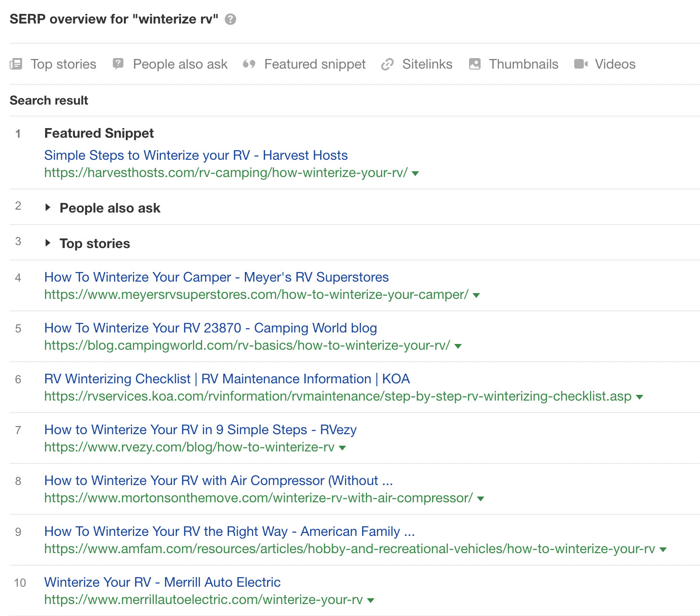Click the Videos camera icon
The height and width of the screenshot is (616, 700).
click(581, 64)
